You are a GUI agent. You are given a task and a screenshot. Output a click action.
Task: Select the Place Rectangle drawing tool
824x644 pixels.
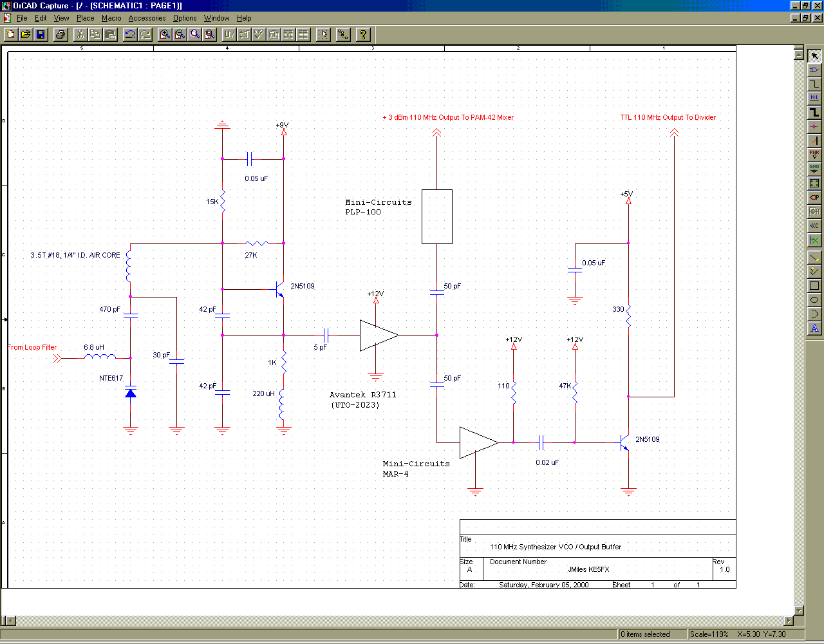pyautogui.click(x=814, y=286)
